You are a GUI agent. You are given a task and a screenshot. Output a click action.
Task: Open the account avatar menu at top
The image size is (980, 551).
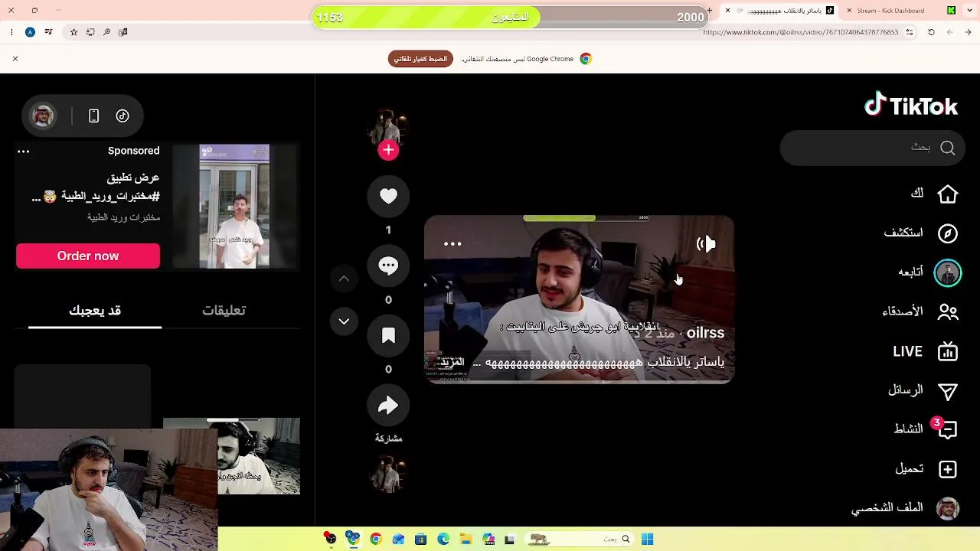coord(43,116)
